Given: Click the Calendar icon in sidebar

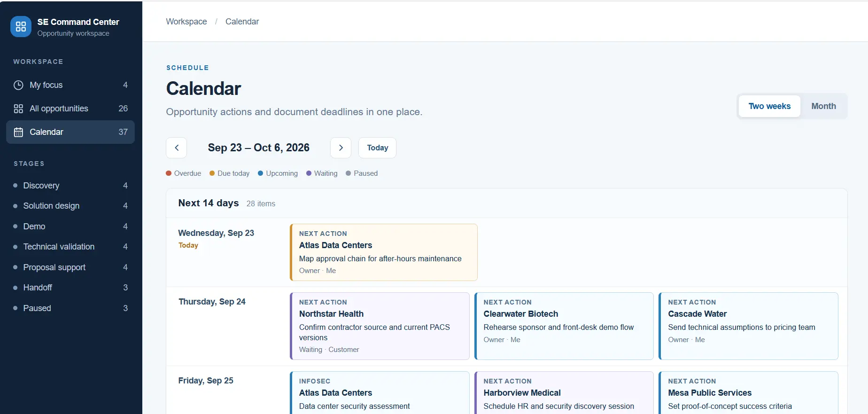Looking at the screenshot, I should [18, 132].
